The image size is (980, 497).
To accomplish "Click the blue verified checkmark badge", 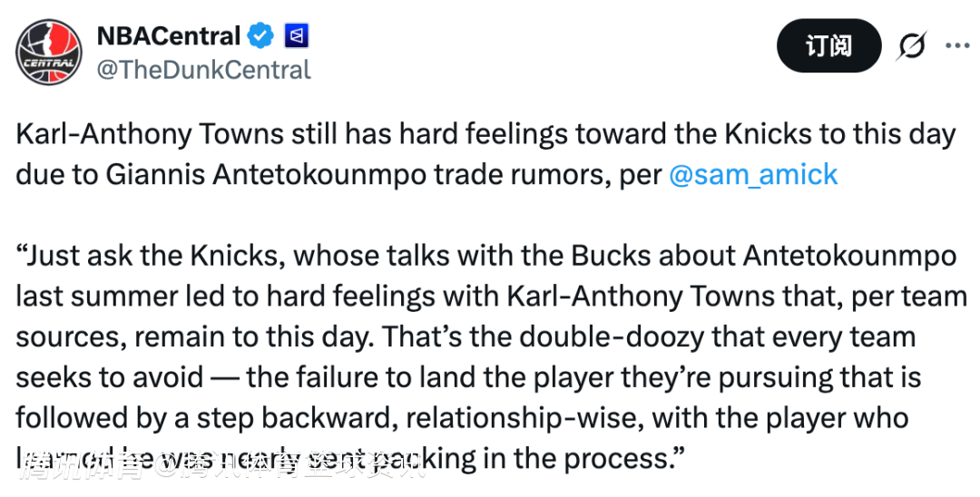I will click(262, 36).
